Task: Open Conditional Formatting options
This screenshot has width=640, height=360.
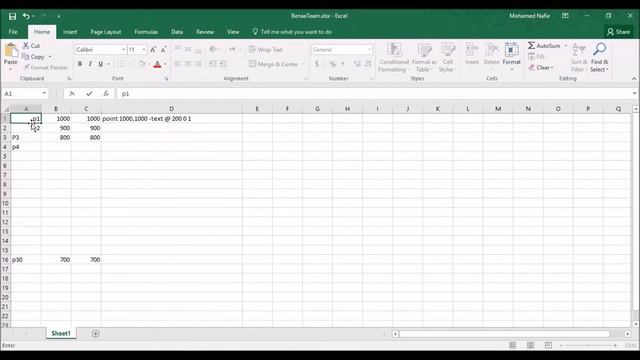Action: click(x=394, y=58)
